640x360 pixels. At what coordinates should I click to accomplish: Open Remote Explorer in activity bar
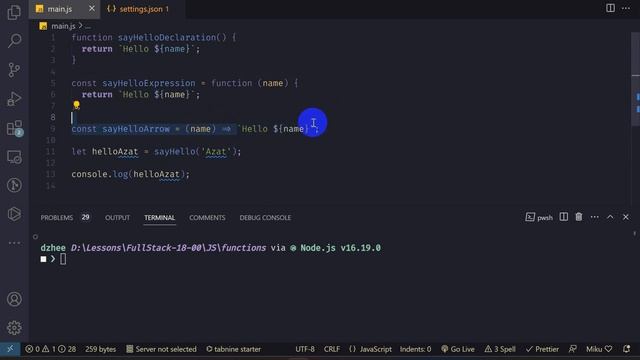(x=14, y=157)
